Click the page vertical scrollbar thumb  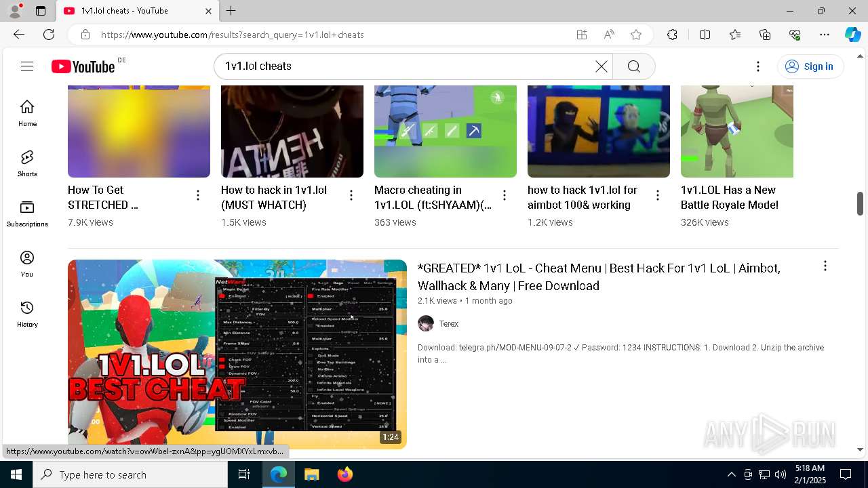(860, 204)
